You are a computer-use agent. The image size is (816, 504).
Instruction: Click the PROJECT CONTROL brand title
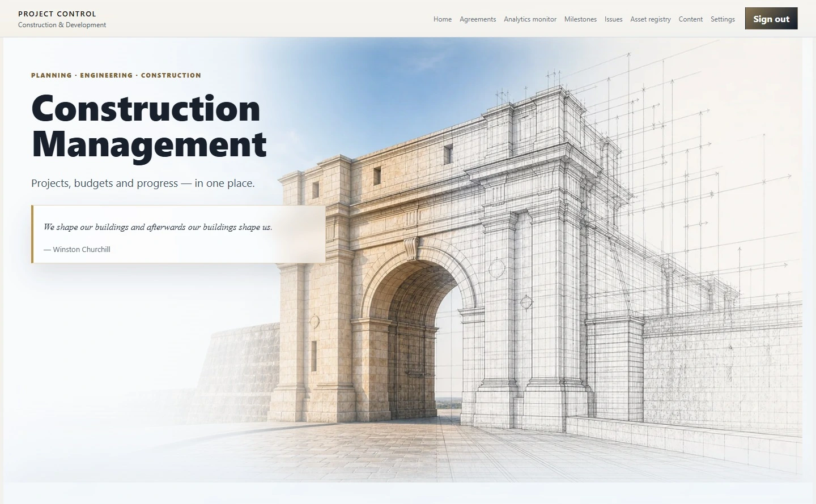57,14
